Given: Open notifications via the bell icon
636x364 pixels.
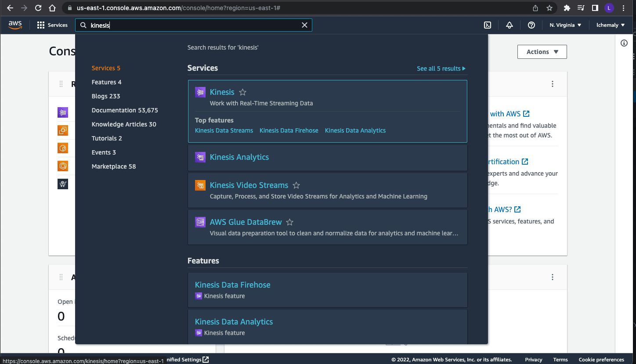Looking at the screenshot, I should [509, 25].
